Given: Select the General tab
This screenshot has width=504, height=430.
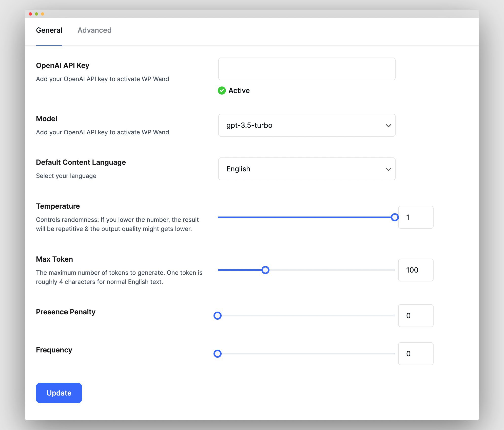Looking at the screenshot, I should [49, 30].
